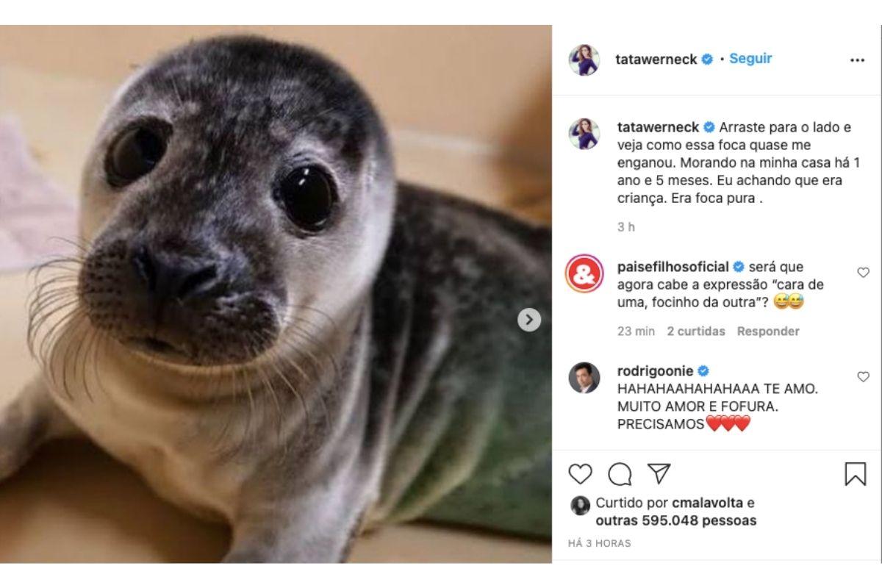Viewport: 882px width, 588px height.
Task: Open rodrigoonie profile avatar
Action: tap(584, 378)
